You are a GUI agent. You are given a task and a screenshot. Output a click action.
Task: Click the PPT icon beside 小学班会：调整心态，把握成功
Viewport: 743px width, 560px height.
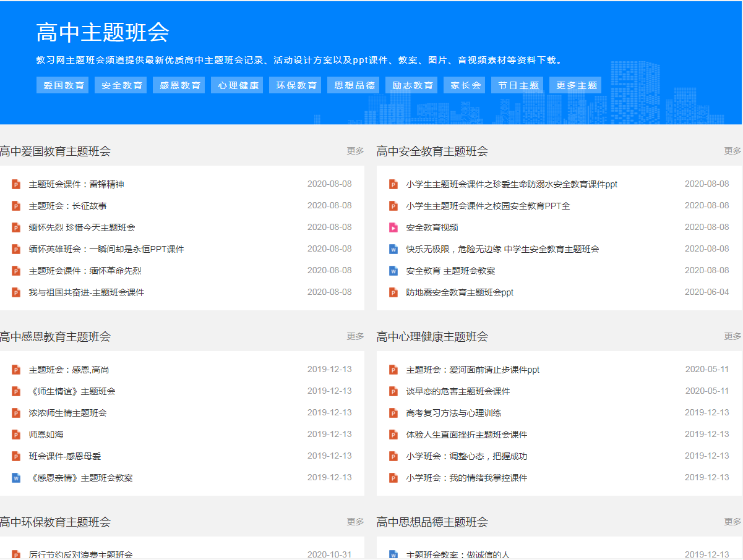[x=393, y=456]
